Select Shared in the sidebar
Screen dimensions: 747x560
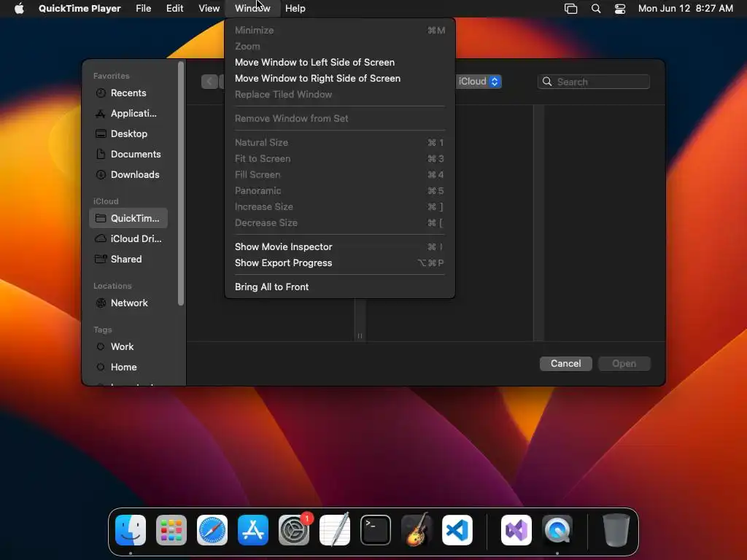pos(128,259)
